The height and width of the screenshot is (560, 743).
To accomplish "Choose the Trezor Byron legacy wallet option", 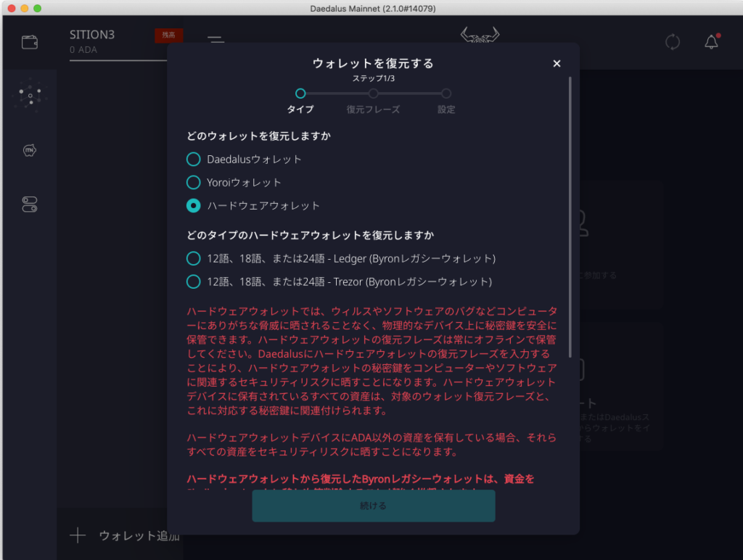I will point(194,281).
